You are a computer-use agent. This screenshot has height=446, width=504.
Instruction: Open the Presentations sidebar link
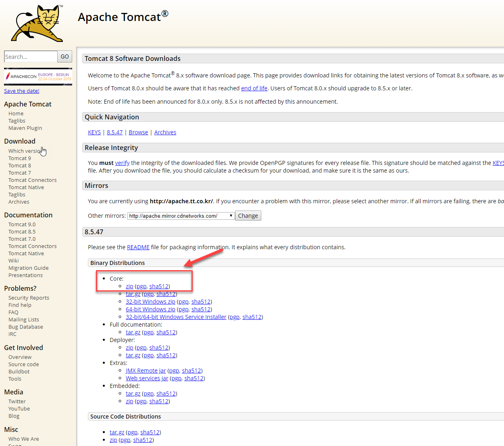click(25, 275)
